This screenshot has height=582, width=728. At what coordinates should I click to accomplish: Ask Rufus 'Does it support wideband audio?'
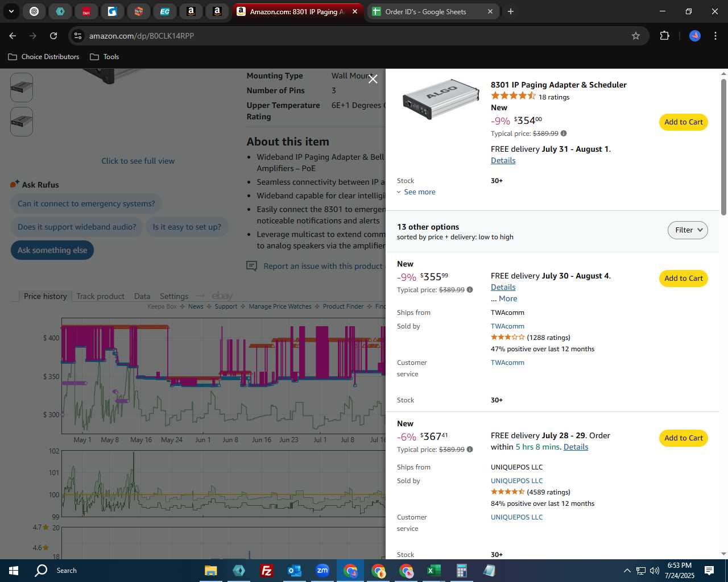point(77,227)
